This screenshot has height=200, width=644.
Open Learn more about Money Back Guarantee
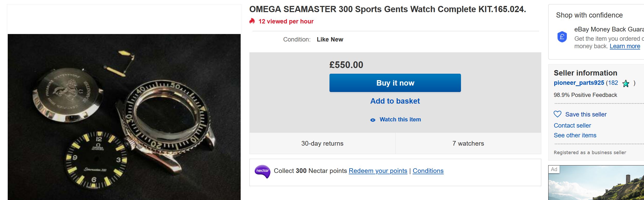[x=625, y=46]
